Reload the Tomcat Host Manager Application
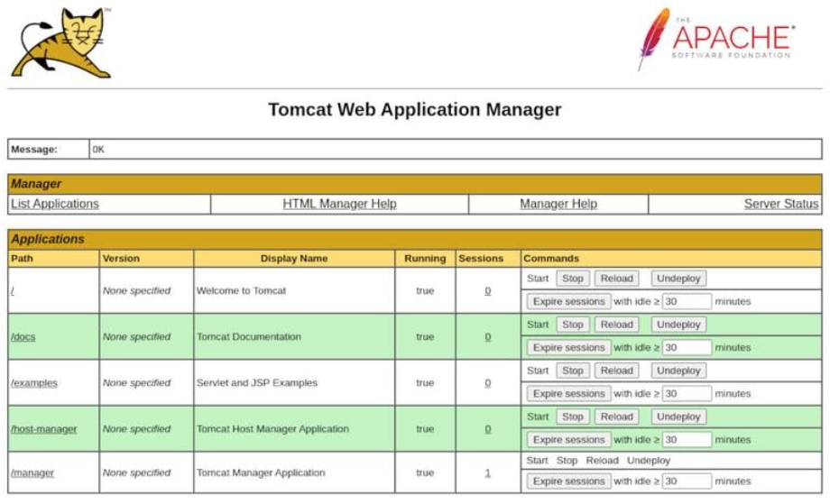The image size is (830, 504). (x=617, y=417)
